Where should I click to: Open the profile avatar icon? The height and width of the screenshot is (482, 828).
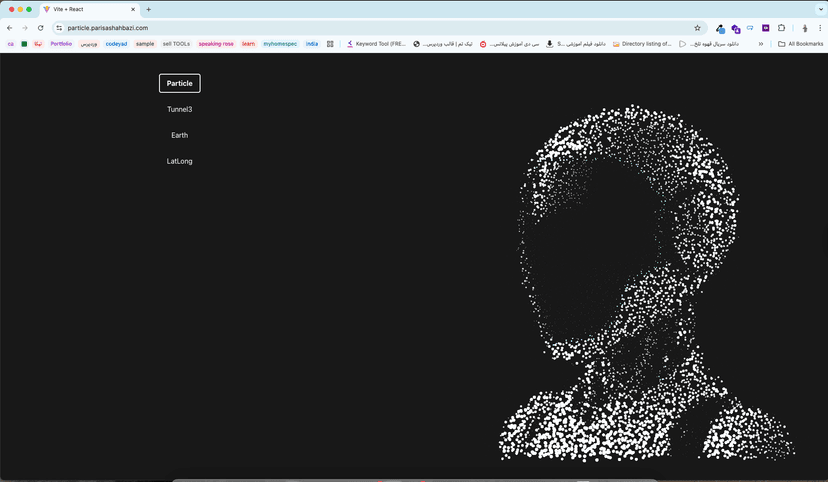tap(805, 28)
